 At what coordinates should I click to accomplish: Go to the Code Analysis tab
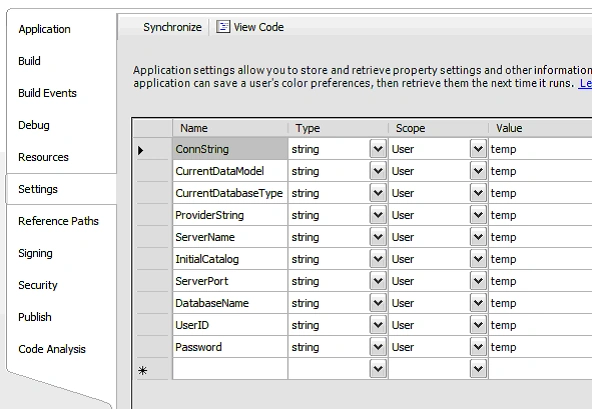[52, 349]
